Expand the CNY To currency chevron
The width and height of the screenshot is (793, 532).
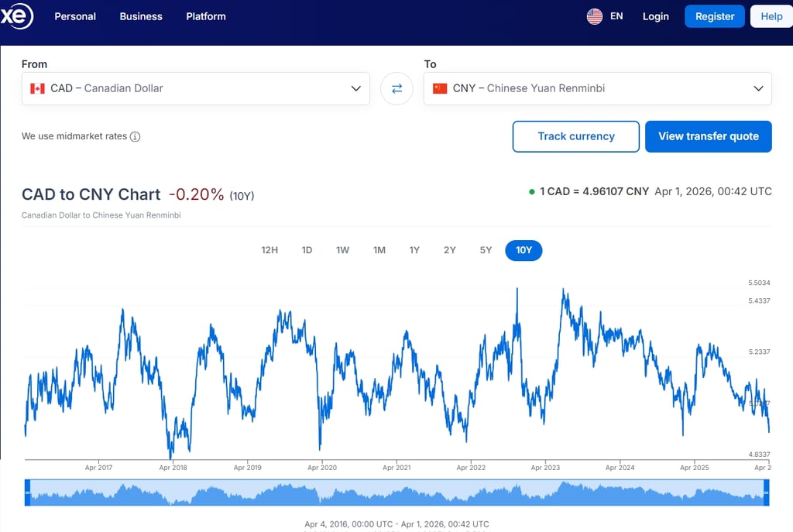click(x=758, y=88)
